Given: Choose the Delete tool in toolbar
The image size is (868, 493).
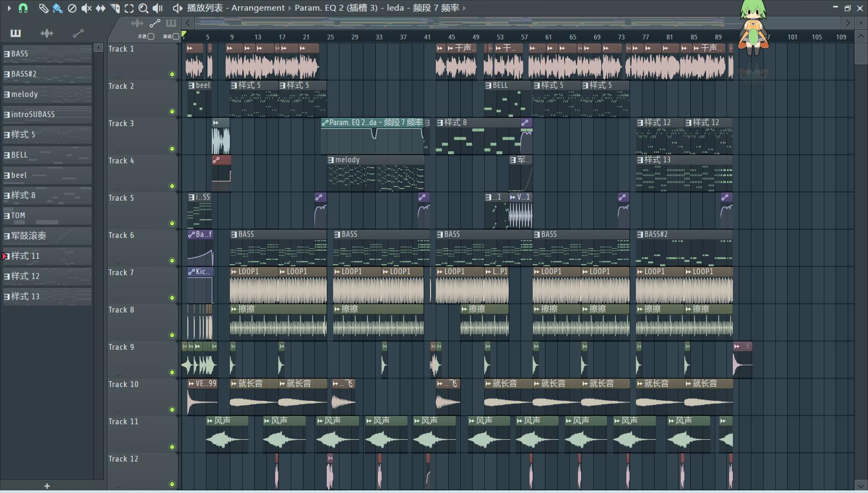Looking at the screenshot, I should (72, 8).
